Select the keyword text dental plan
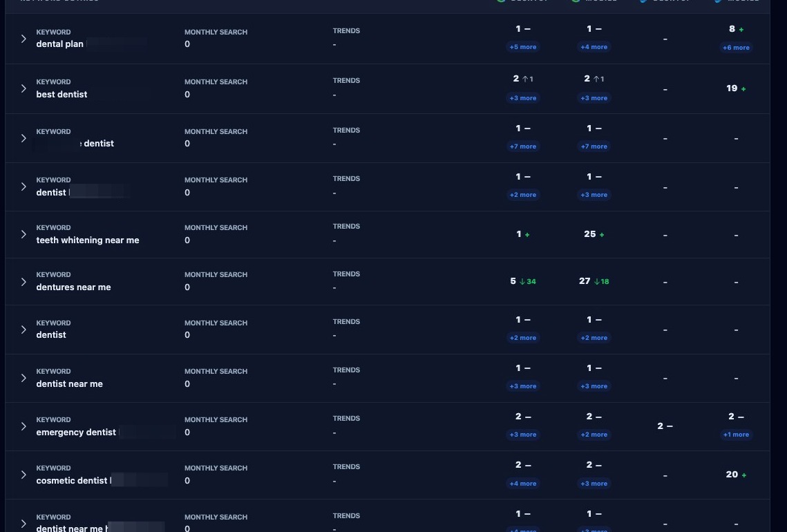The height and width of the screenshot is (532, 787). click(59, 44)
